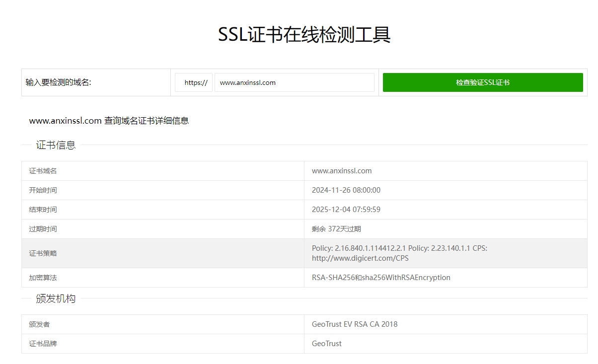Click the 颁发机构 section header
This screenshot has width=598, height=364.
[56, 298]
